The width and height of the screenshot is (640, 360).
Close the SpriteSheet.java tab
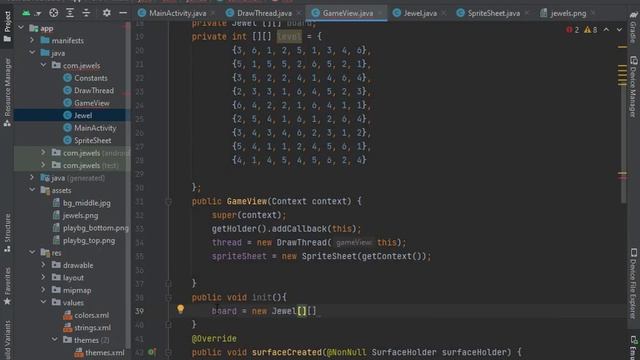(527, 13)
